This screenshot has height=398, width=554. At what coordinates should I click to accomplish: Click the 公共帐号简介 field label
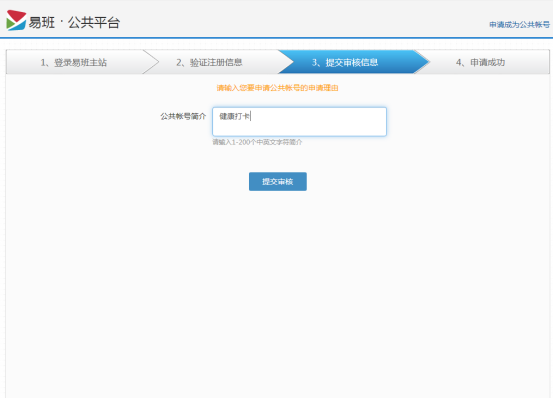[x=183, y=116]
